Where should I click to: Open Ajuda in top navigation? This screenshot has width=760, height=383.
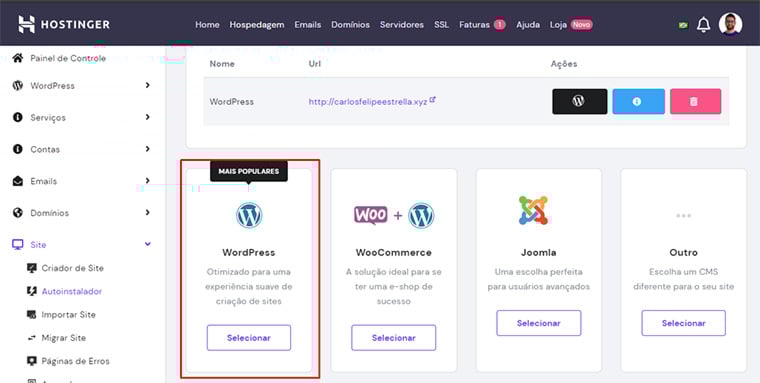(528, 25)
